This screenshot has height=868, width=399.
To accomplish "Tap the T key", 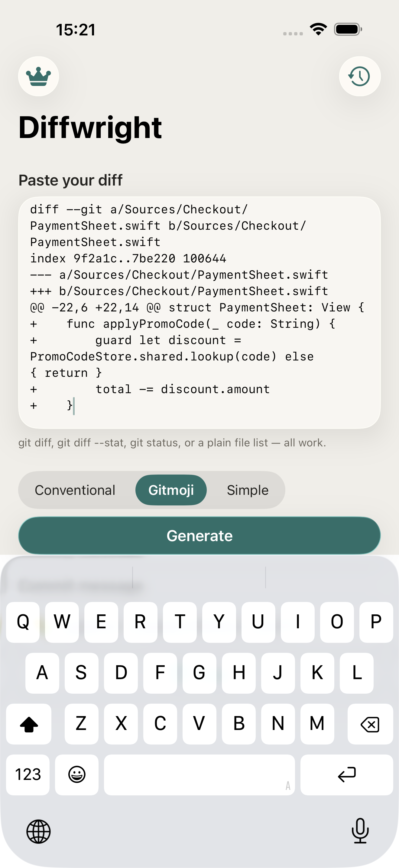I will tap(180, 622).
